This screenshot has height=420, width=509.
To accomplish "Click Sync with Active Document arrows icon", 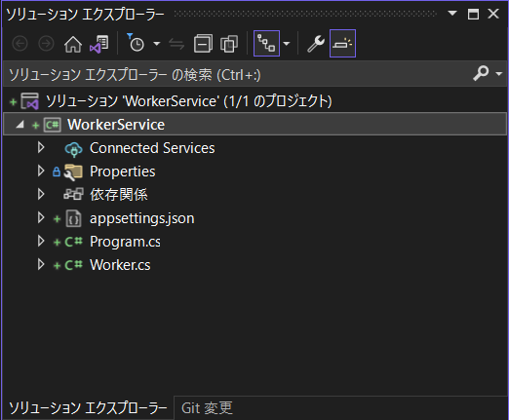I will pos(176,44).
